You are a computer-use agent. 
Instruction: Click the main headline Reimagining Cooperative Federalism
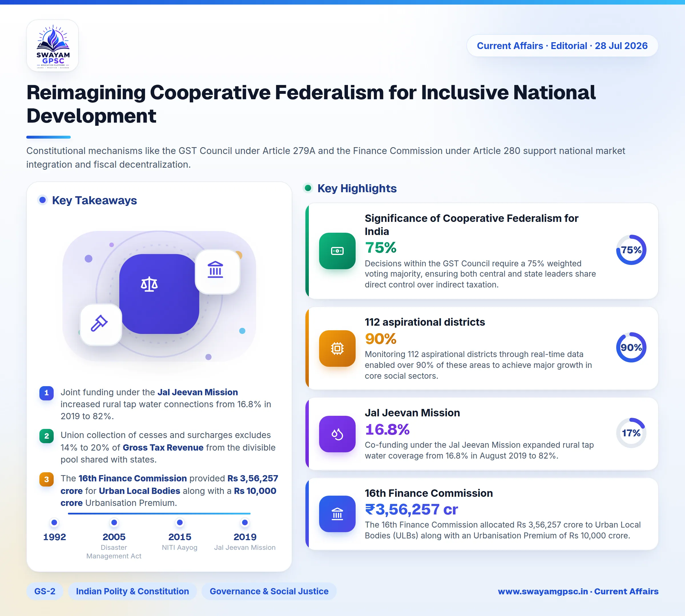click(x=311, y=104)
